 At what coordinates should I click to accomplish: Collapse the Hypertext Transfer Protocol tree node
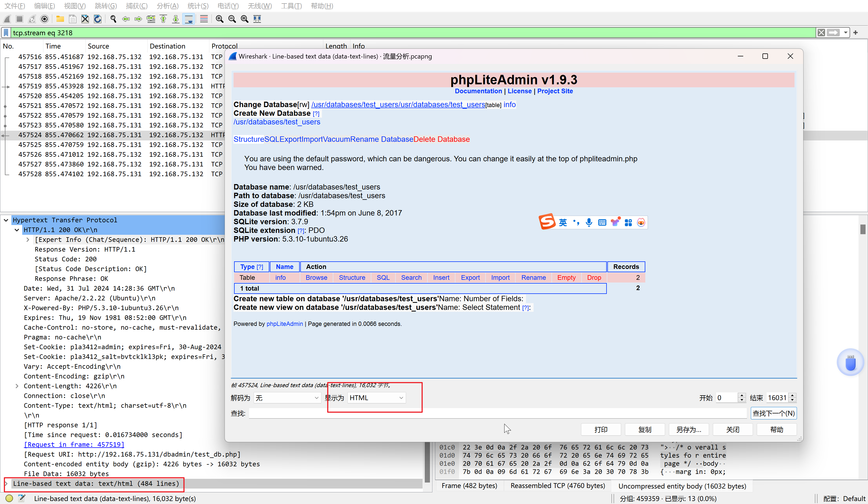pyautogui.click(x=6, y=220)
